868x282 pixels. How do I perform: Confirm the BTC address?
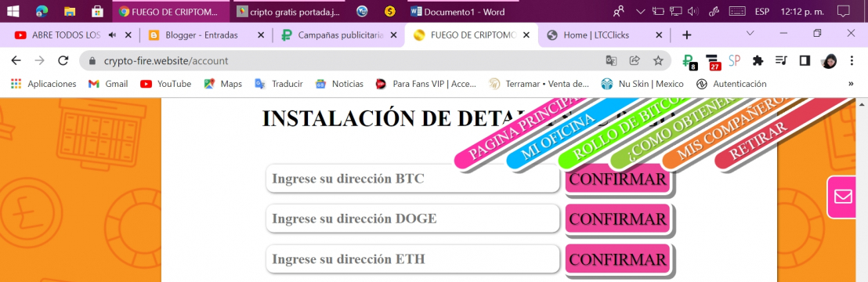coord(617,179)
